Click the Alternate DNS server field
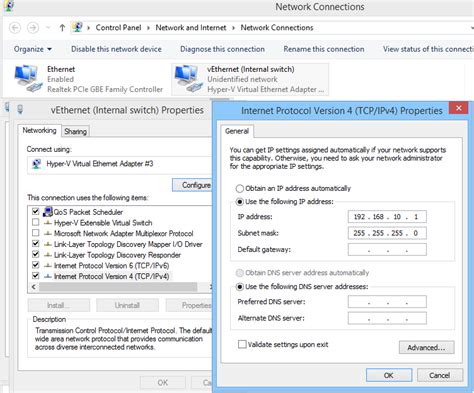474x393 pixels. tap(387, 318)
